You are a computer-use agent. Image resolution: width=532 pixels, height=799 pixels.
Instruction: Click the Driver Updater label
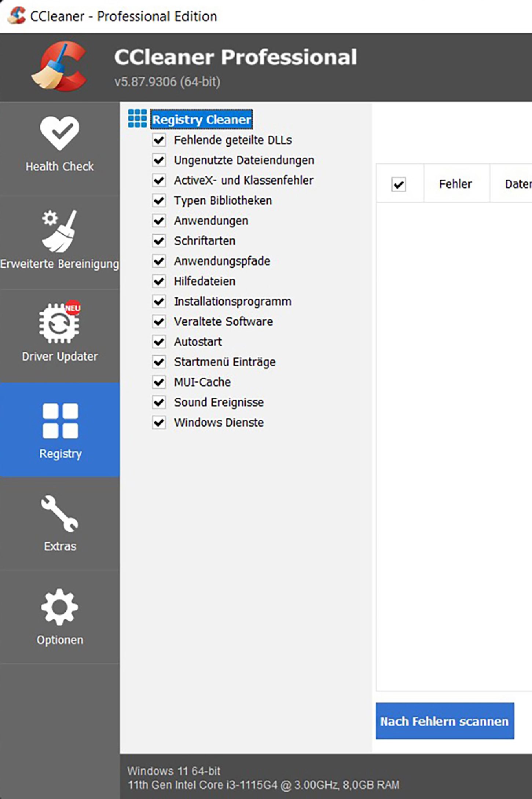[x=60, y=356]
